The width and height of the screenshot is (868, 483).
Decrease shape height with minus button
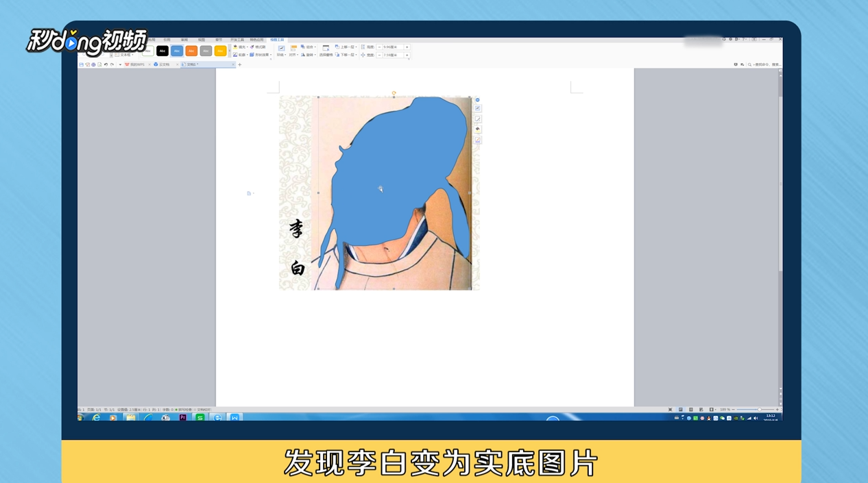[x=379, y=47]
